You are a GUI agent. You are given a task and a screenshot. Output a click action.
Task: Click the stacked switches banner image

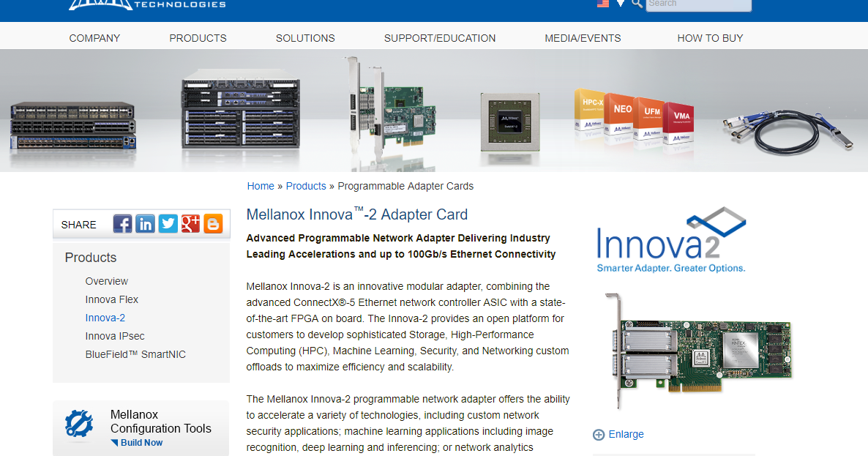point(72,127)
